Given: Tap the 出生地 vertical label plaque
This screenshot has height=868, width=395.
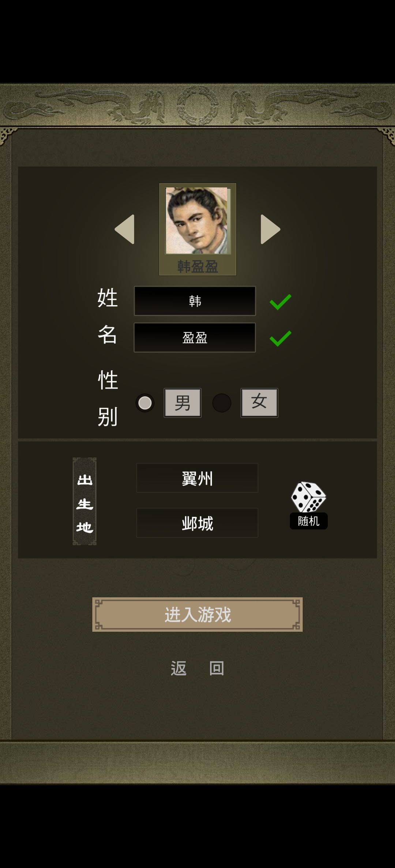Looking at the screenshot, I should pos(84,501).
